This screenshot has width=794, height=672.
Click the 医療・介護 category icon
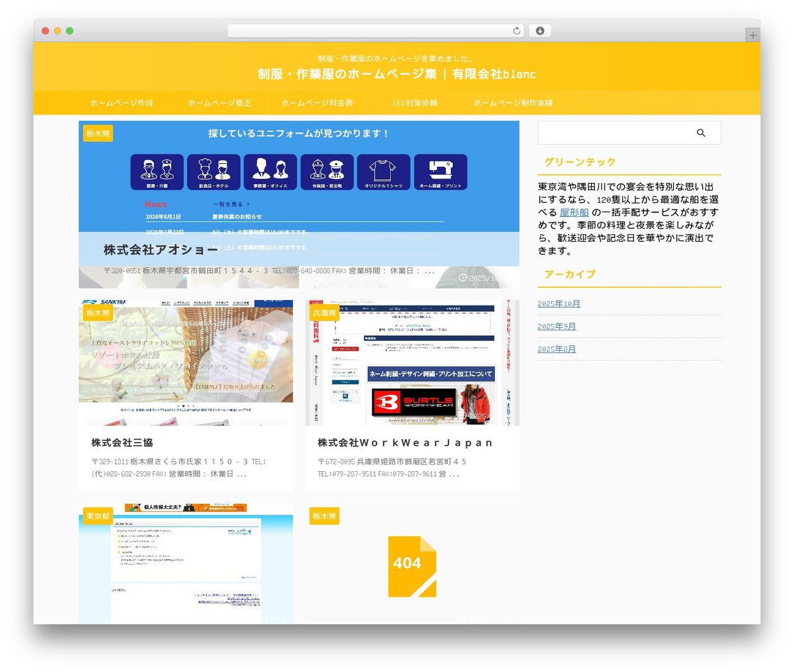point(157,172)
